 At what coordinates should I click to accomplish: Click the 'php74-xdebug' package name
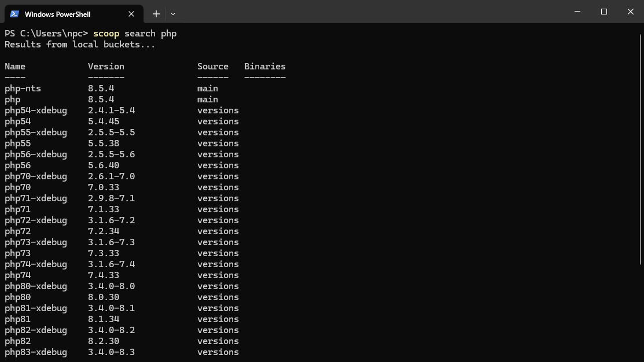coord(36,264)
